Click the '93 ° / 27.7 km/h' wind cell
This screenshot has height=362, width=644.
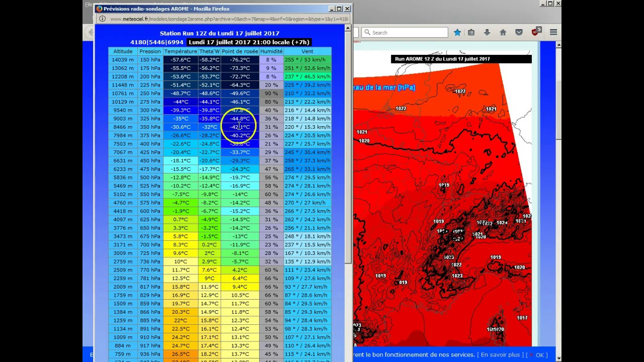click(307, 287)
